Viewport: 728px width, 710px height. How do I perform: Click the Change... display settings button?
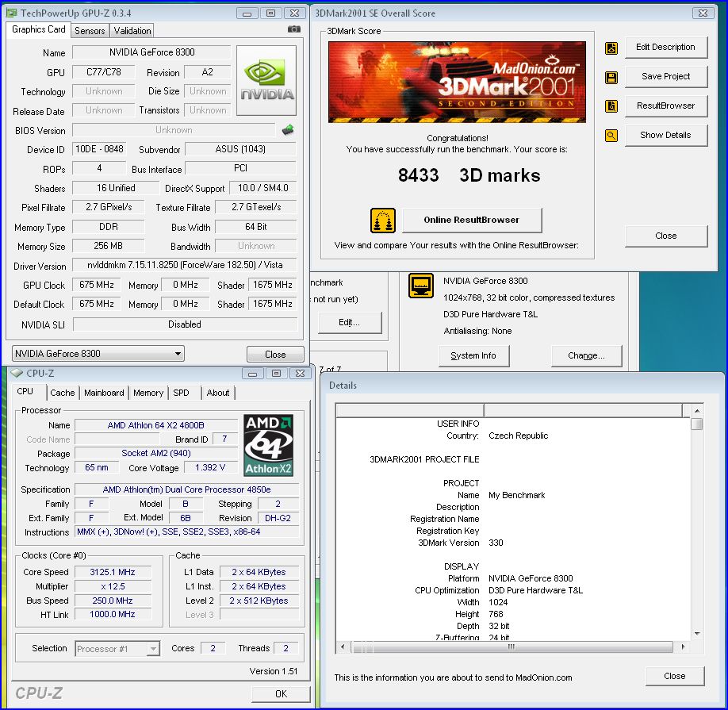click(586, 355)
